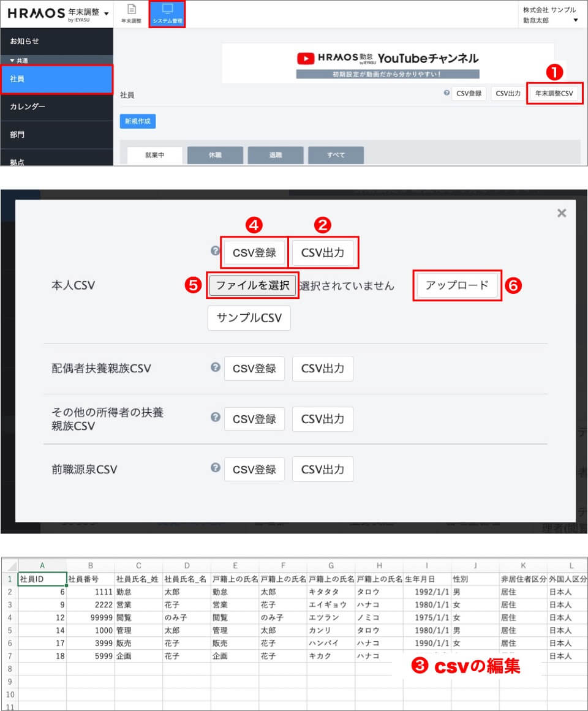Viewport: 588px width, 711px height.
Task: Click help icon beside top CSV登録 button
Action: pyautogui.click(x=447, y=93)
